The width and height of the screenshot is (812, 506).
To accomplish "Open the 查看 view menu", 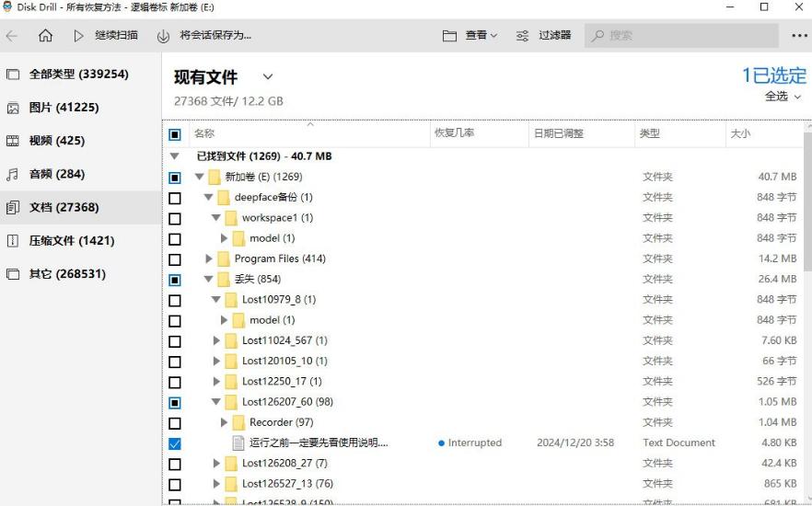I will click(x=470, y=36).
